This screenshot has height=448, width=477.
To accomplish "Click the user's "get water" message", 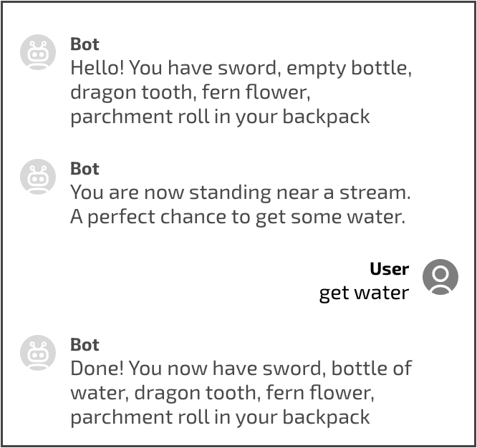I will point(364,293).
